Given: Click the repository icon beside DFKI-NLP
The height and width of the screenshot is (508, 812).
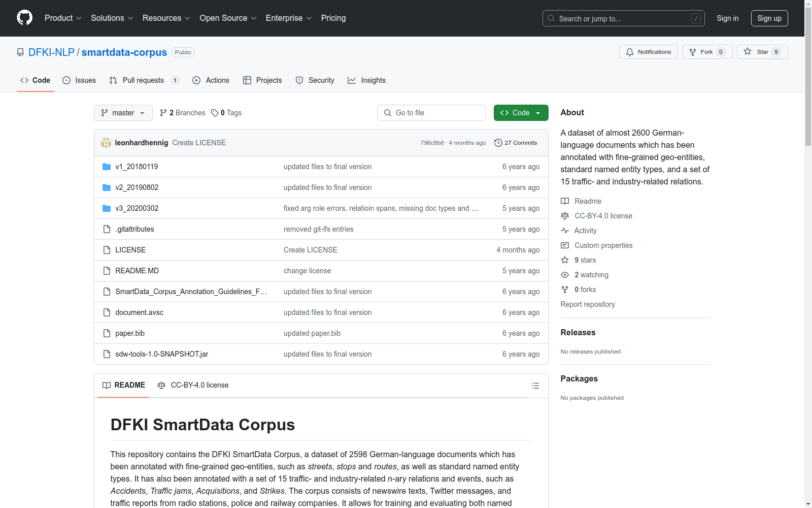Looking at the screenshot, I should (20, 52).
